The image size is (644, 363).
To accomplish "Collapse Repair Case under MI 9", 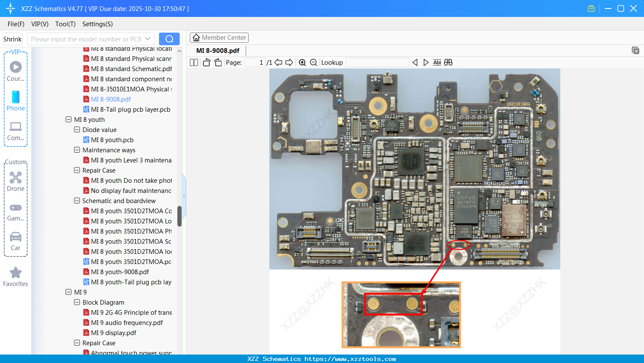I will tap(77, 343).
